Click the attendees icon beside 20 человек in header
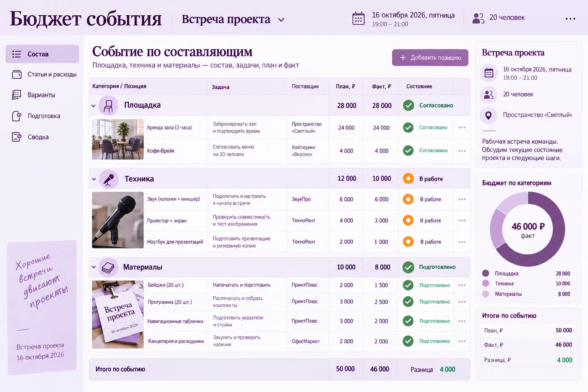588x392 pixels. [x=478, y=18]
